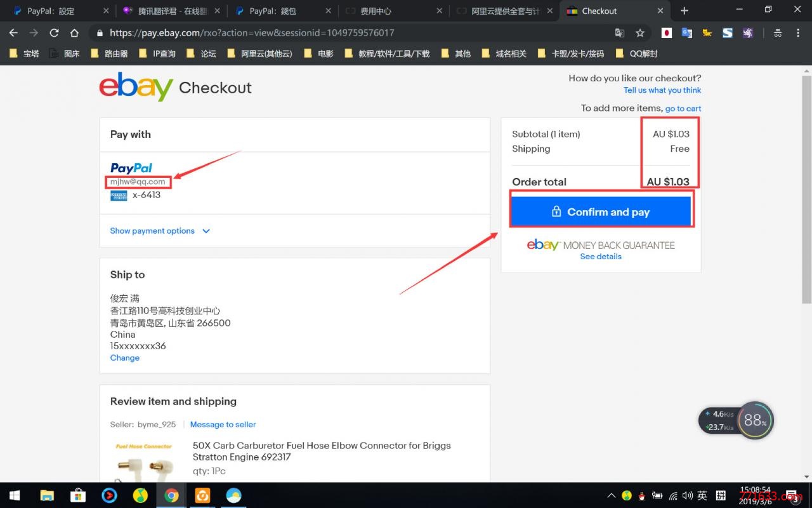Viewport: 812px width, 508px height.
Task: Reload the eBay checkout page
Action: click(54, 33)
